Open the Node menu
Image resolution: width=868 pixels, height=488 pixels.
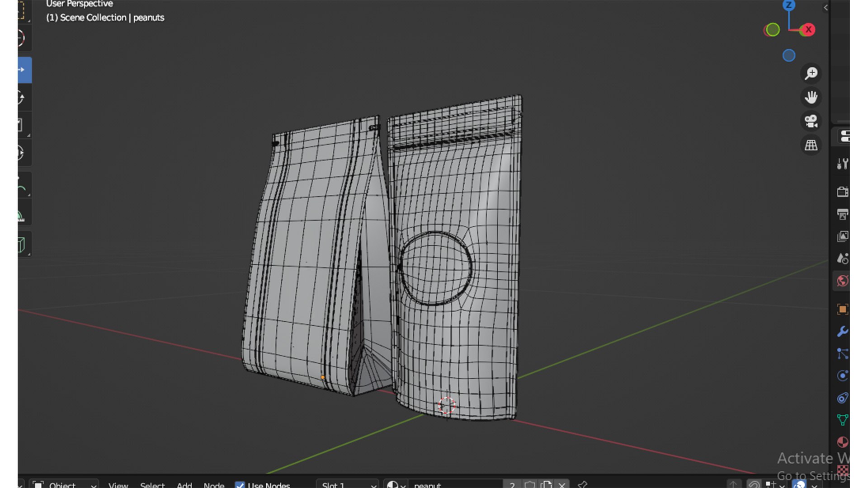pos(214,485)
